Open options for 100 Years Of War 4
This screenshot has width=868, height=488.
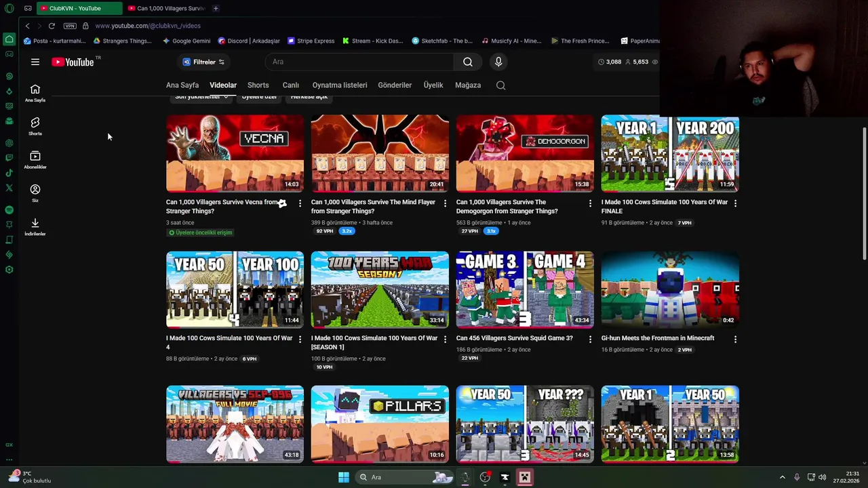[x=300, y=339]
